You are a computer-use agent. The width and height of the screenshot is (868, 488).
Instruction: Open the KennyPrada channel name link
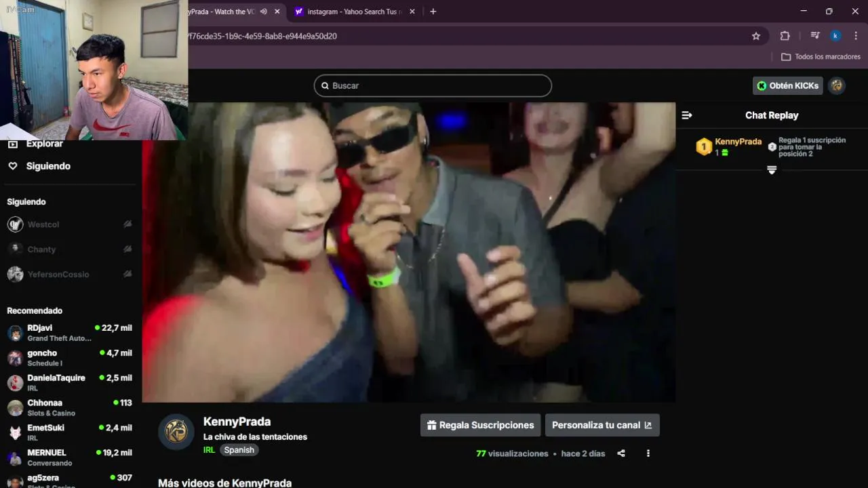(237, 422)
